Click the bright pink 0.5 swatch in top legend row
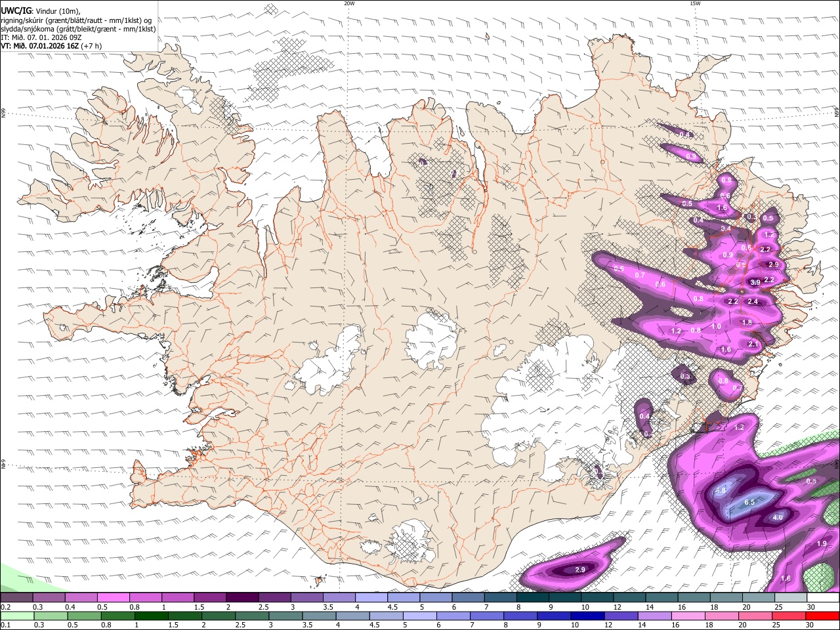 [113, 598]
